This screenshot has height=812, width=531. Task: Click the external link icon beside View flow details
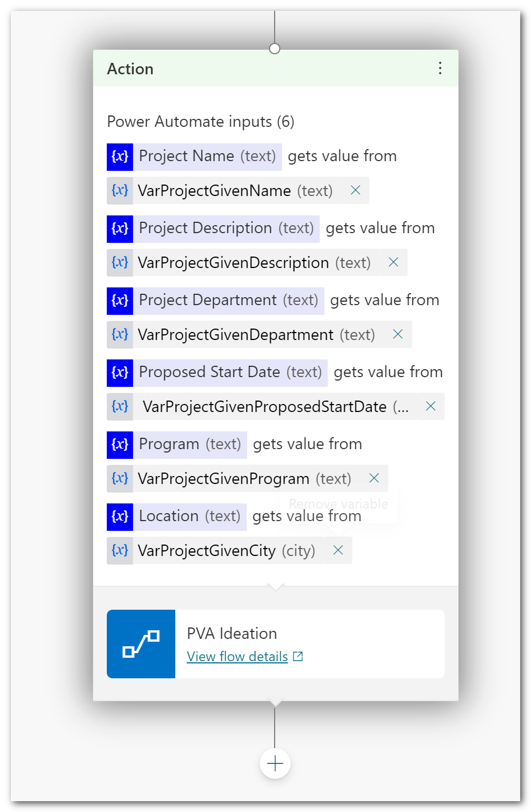(x=298, y=657)
